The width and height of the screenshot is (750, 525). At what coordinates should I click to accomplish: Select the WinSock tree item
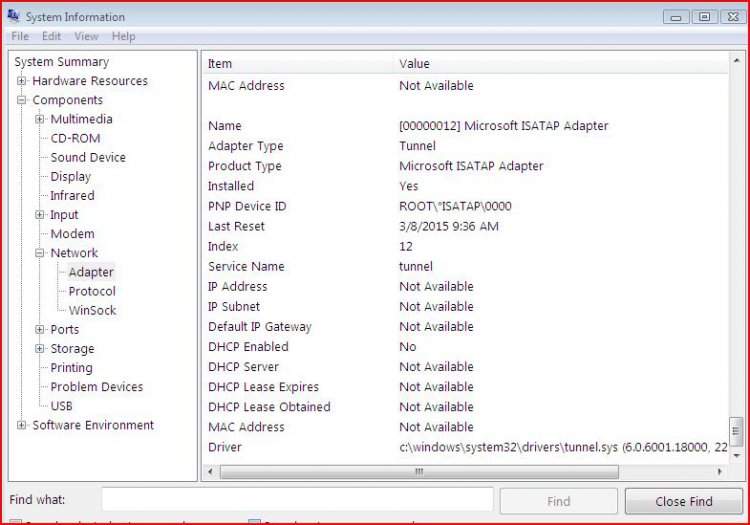click(x=92, y=310)
